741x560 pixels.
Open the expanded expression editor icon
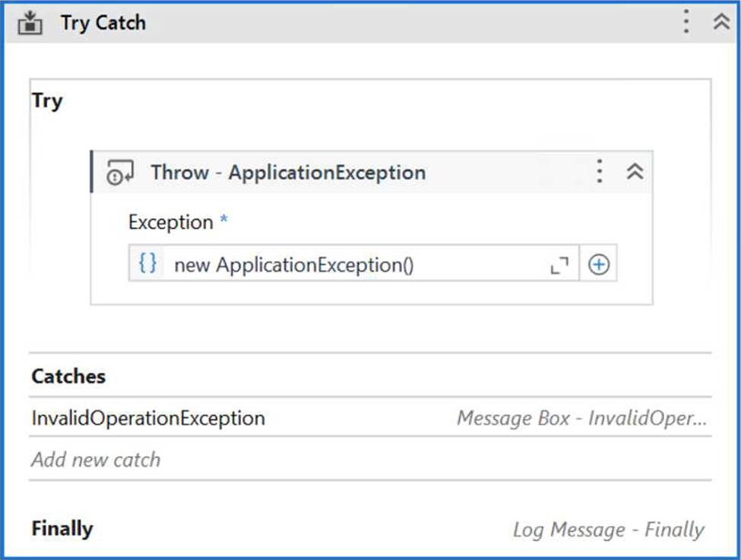559,265
